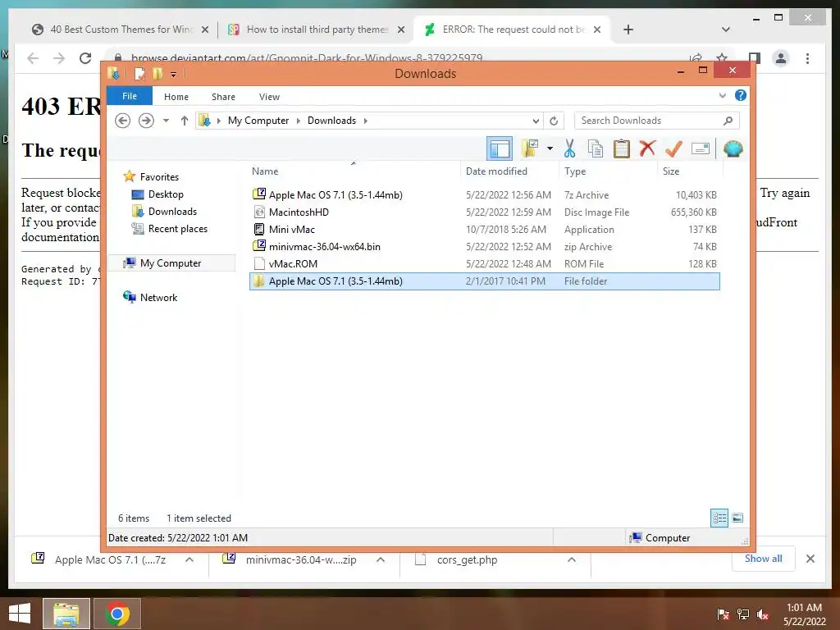Switch to How to install third party themes tab
Screen dimensions: 840x630
316,30
